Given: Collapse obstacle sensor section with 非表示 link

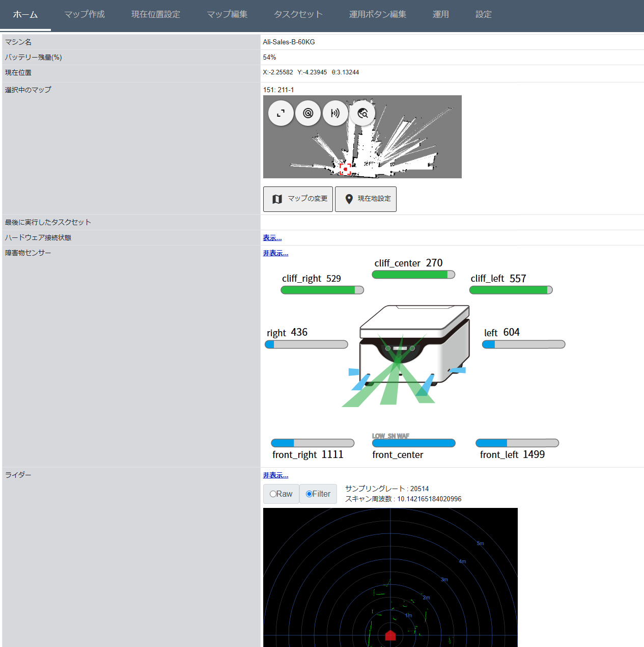Looking at the screenshot, I should point(275,253).
